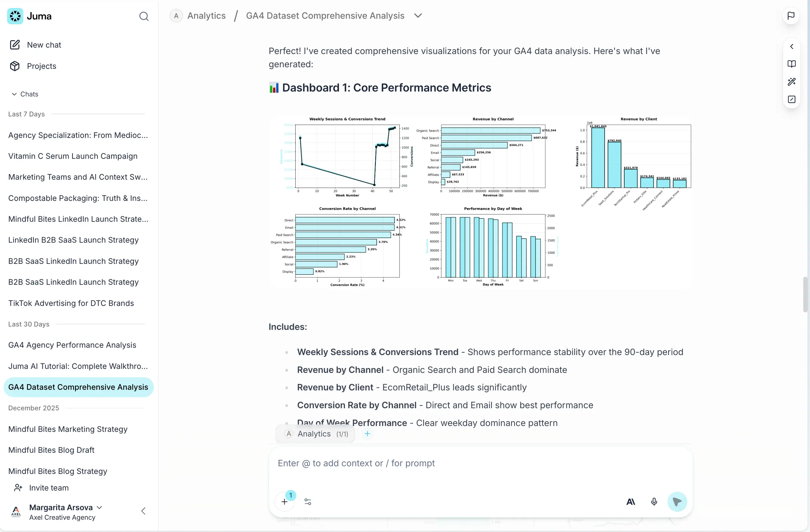Image resolution: width=810 pixels, height=532 pixels.
Task: Click the Analytics breadcrumb link
Action: click(x=206, y=16)
